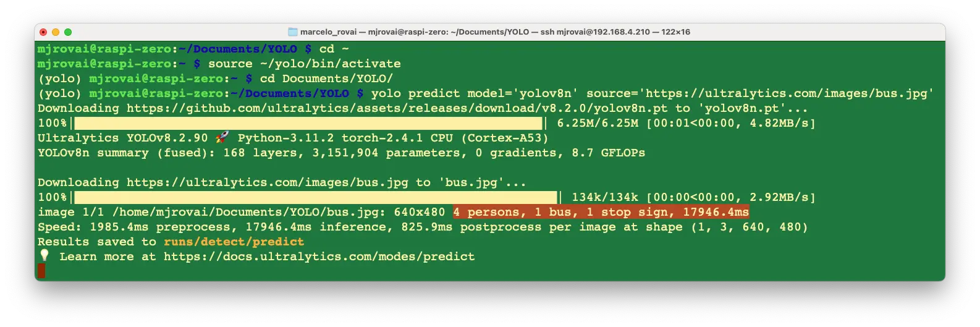The height and width of the screenshot is (327, 980).
Task: Click the green fullscreen window button
Action: [68, 32]
